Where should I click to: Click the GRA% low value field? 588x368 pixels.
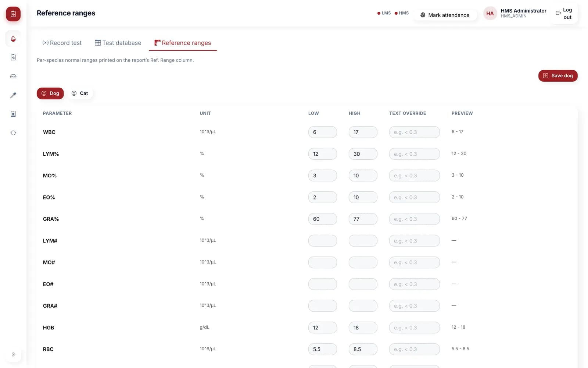[x=323, y=219]
